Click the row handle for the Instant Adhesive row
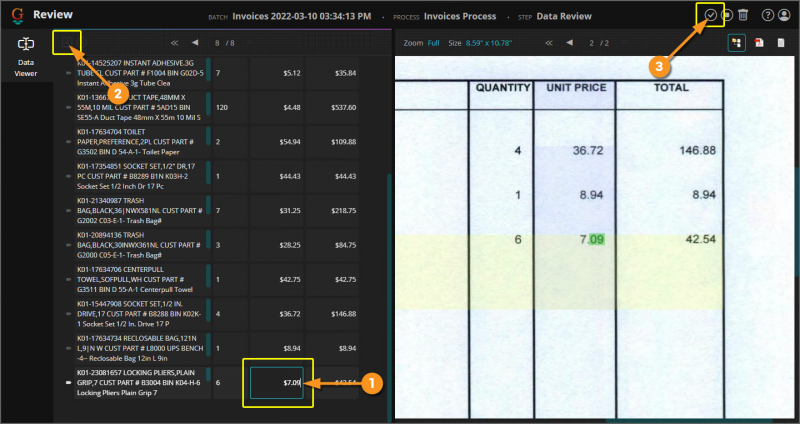This screenshot has width=800, height=424. [x=68, y=73]
